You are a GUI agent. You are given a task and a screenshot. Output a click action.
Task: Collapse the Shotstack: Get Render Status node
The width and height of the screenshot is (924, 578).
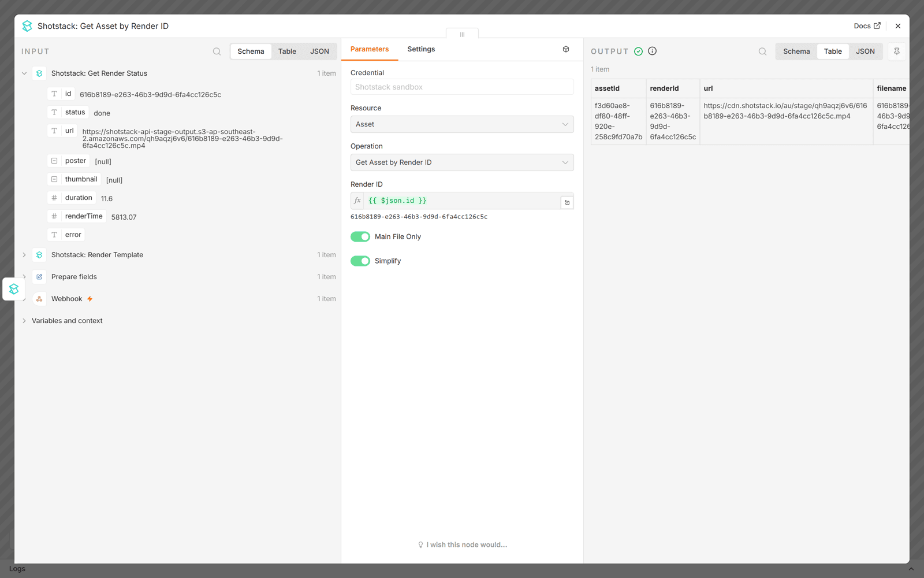pyautogui.click(x=24, y=73)
